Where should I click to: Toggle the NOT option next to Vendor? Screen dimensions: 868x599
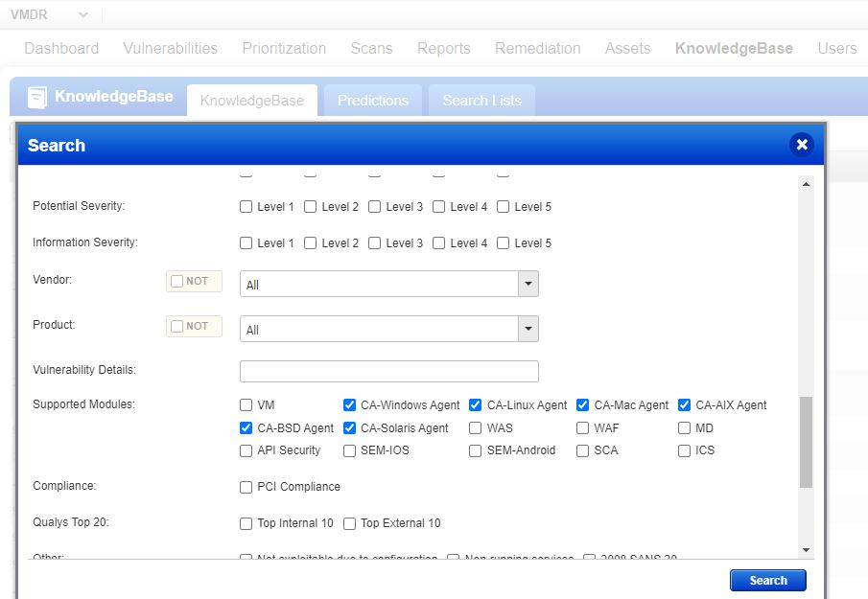pyautogui.click(x=178, y=281)
